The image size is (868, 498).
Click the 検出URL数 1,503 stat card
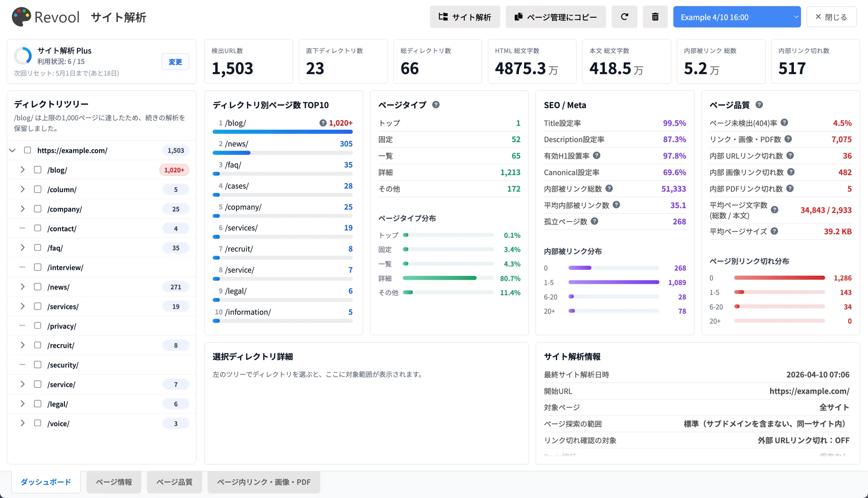click(248, 62)
